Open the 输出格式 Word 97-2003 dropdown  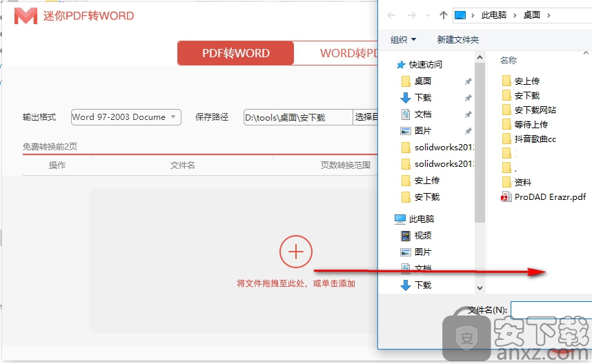126,117
